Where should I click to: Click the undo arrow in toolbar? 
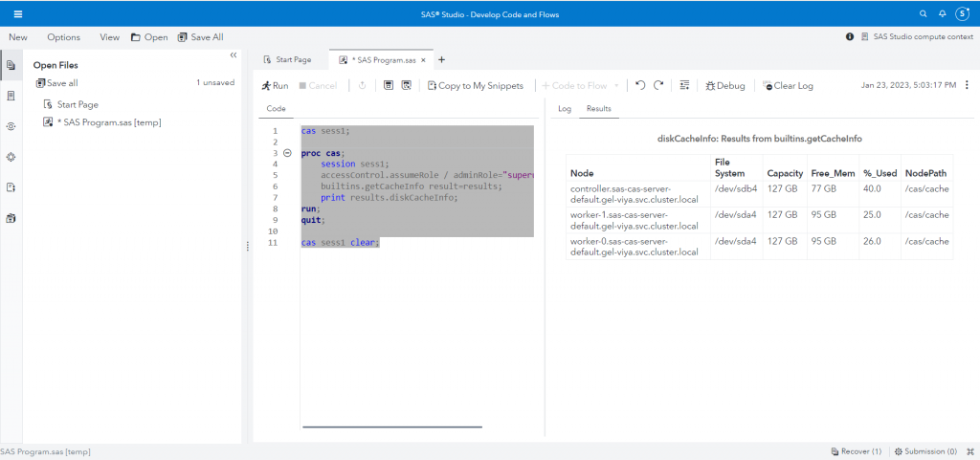pos(640,85)
